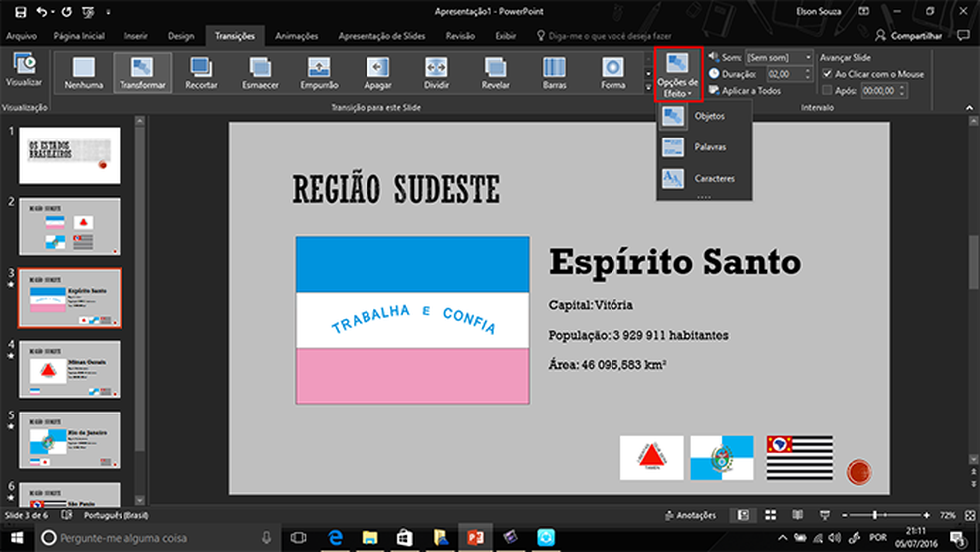Choose the Palavras effect option
The width and height of the screenshot is (980, 552).
(704, 146)
